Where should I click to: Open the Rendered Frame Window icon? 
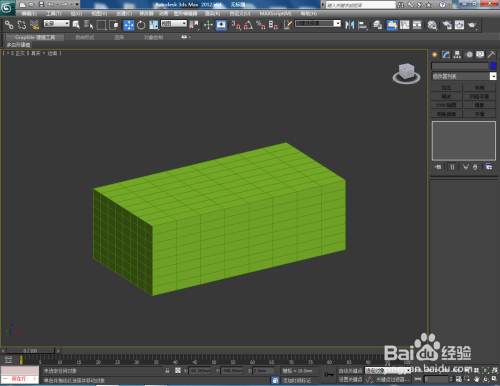tap(459, 25)
